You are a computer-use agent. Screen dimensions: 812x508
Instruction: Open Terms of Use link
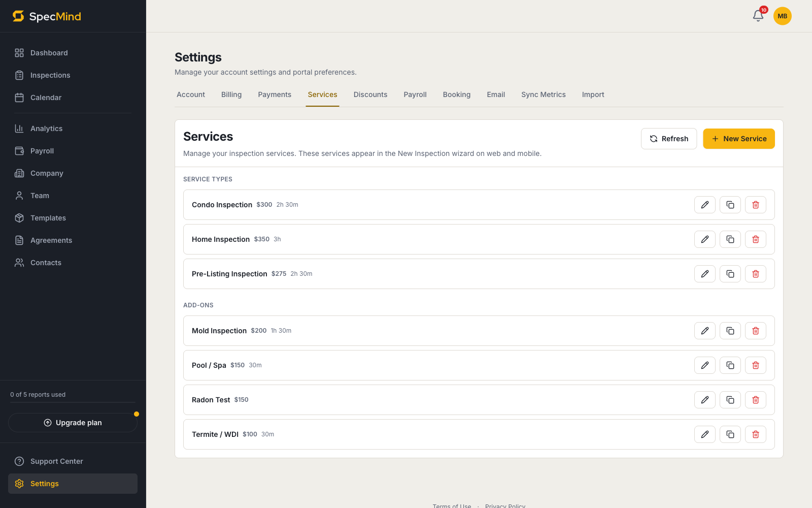coord(452,506)
